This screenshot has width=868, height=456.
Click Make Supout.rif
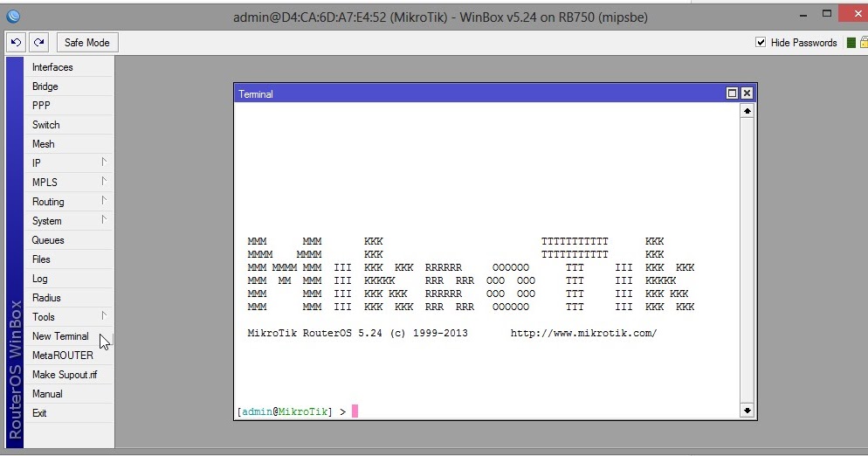pyautogui.click(x=69, y=375)
